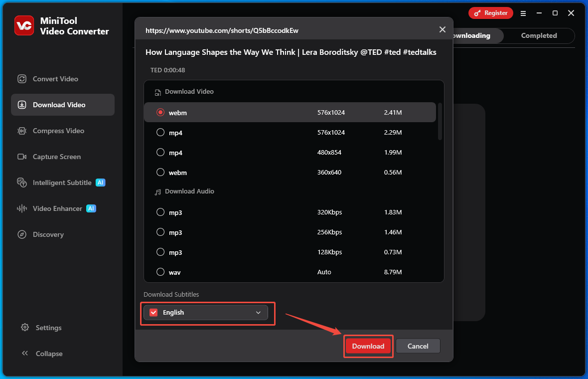
Task: Click the 320Kbps bitrate value
Action: point(329,212)
